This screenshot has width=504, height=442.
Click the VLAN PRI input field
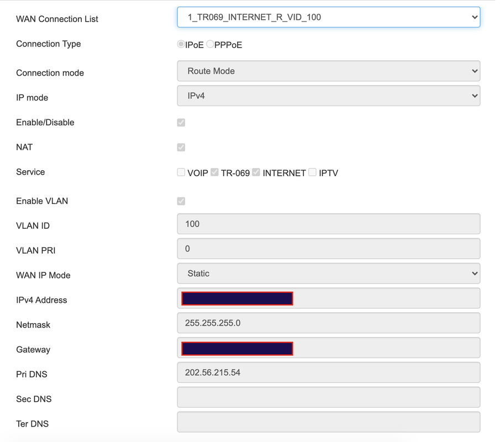coord(328,249)
